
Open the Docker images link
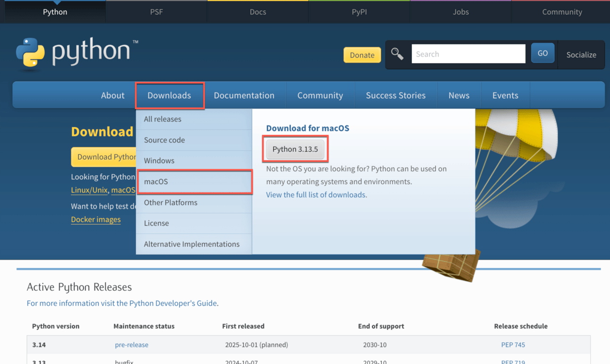96,219
